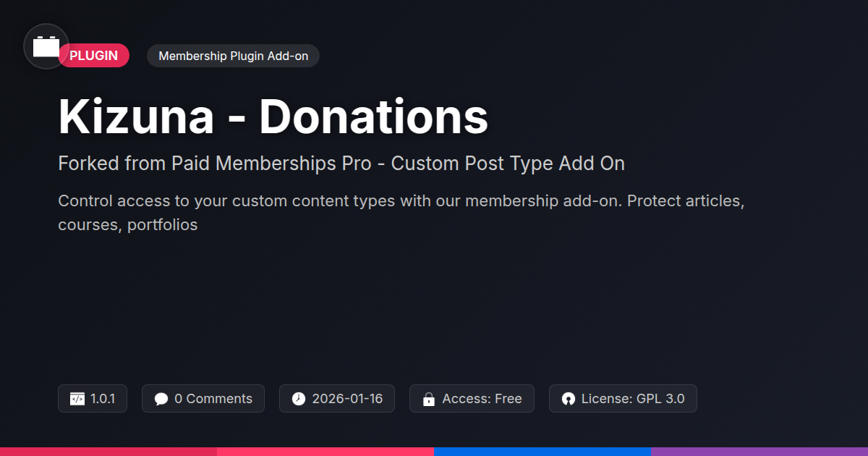Click the padlock icon beside Access: Free

[x=429, y=399]
